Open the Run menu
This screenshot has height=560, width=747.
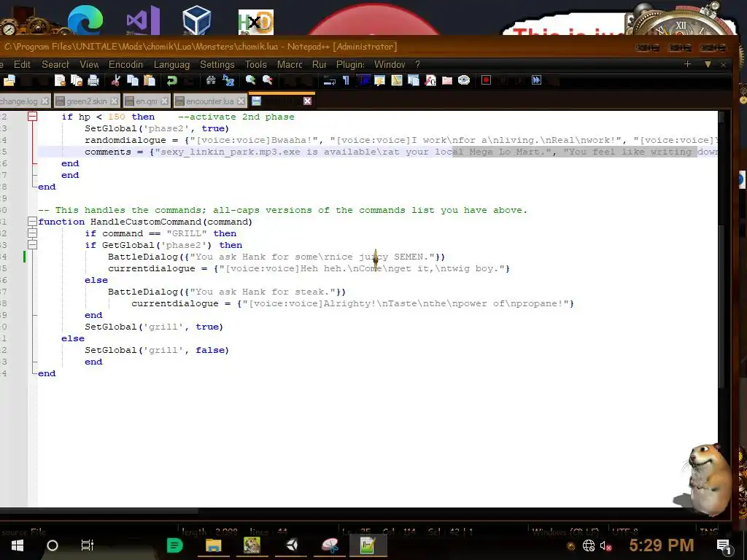[320, 64]
